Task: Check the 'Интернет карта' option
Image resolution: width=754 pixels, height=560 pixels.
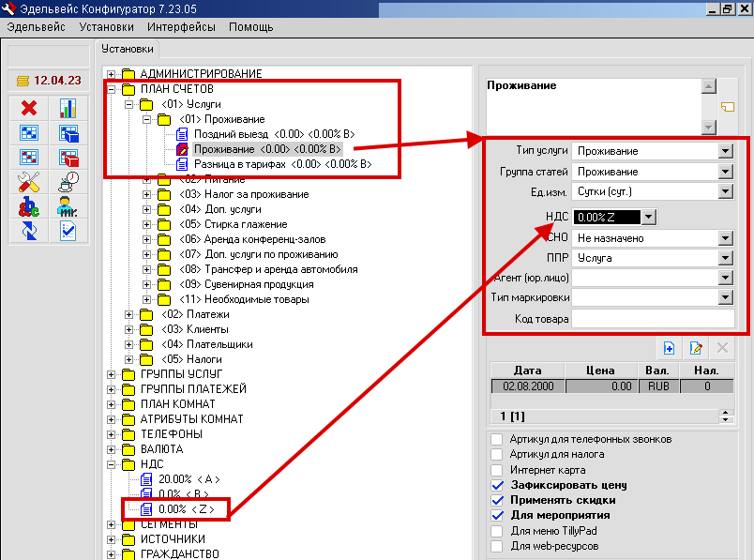Action: click(497, 470)
